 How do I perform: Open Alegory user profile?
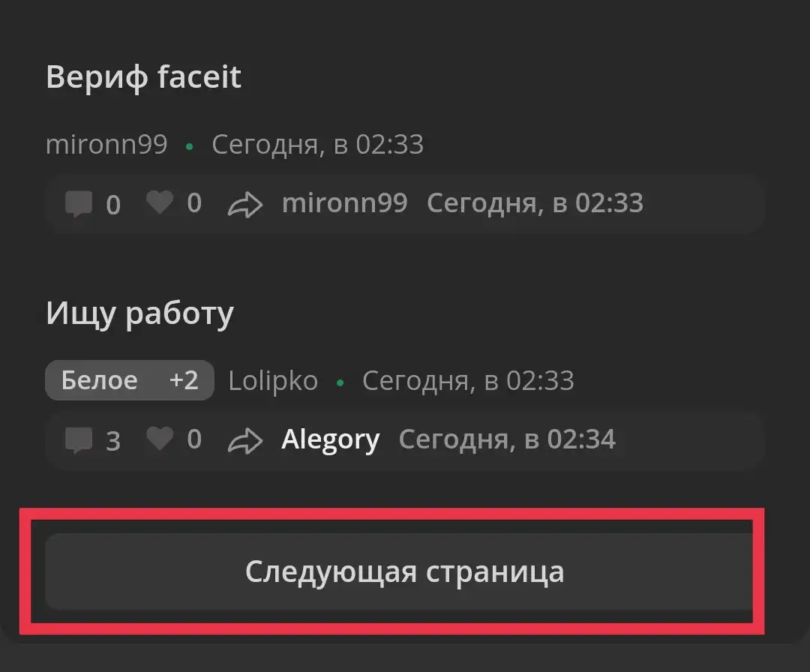[331, 439]
